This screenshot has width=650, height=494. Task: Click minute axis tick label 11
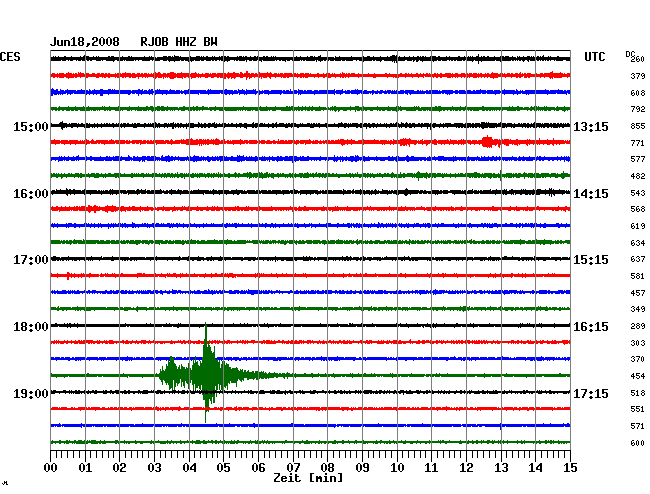431,468
